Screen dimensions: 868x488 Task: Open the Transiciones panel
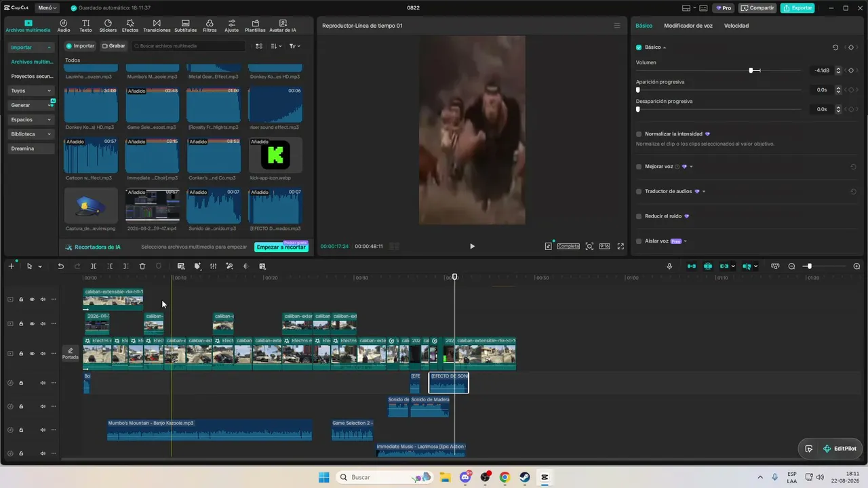tap(157, 26)
